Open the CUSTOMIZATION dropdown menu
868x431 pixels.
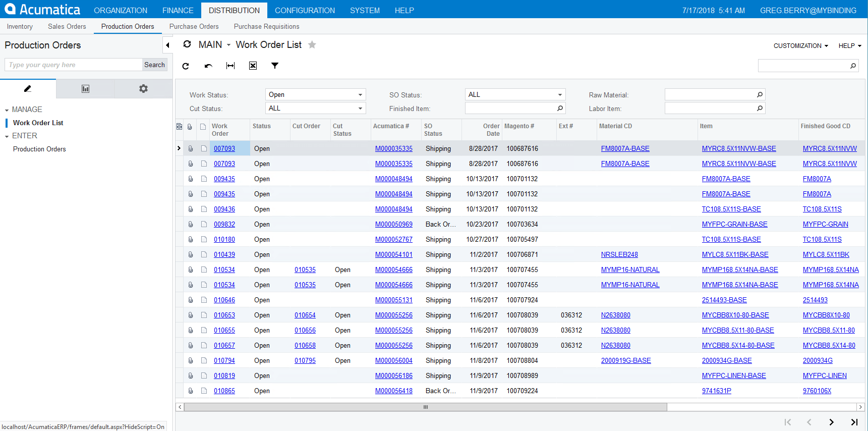coord(801,46)
